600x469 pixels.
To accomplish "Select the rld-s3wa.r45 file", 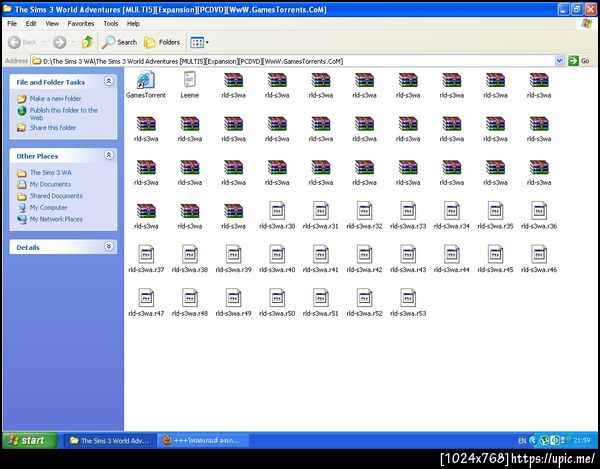I will [x=495, y=259].
